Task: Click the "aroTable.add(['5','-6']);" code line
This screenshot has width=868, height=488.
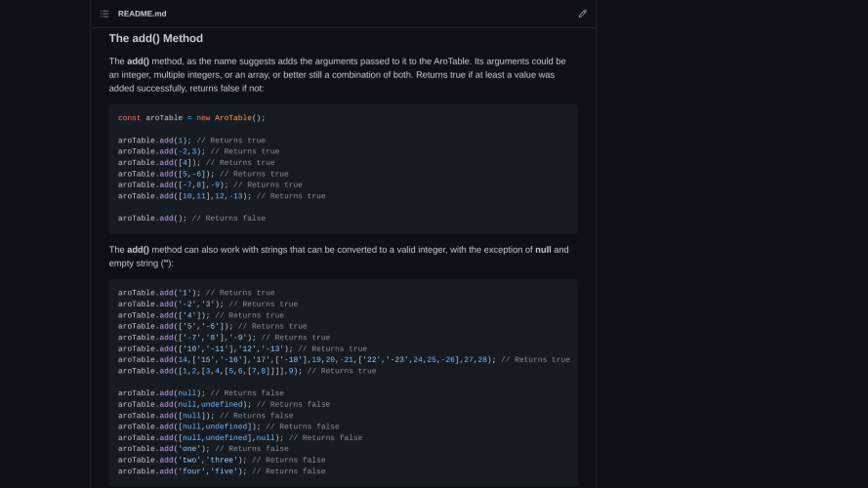Action: pos(213,326)
